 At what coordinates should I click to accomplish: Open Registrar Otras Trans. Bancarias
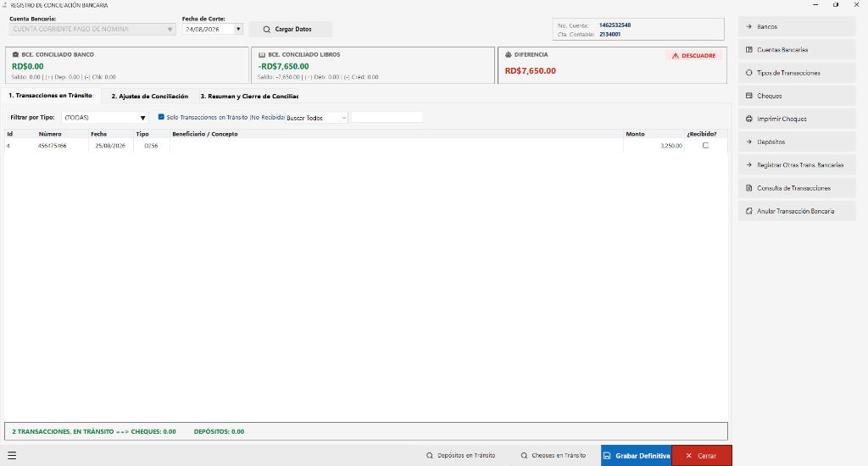(797, 165)
